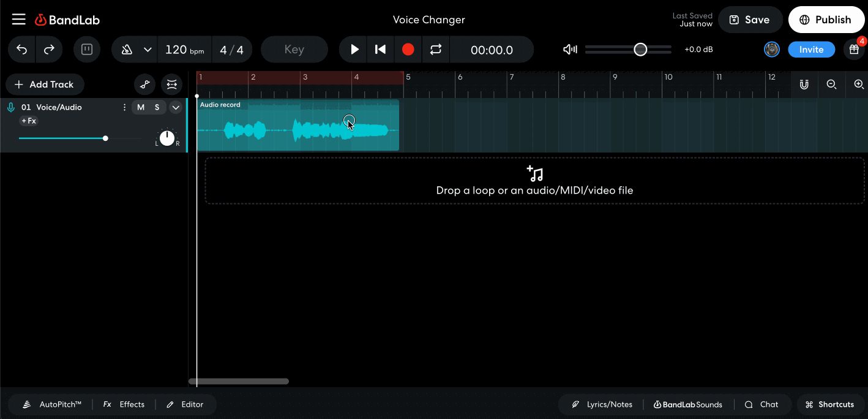Open the automation tool icon
Viewport: 868px width, 419px height.
[144, 85]
